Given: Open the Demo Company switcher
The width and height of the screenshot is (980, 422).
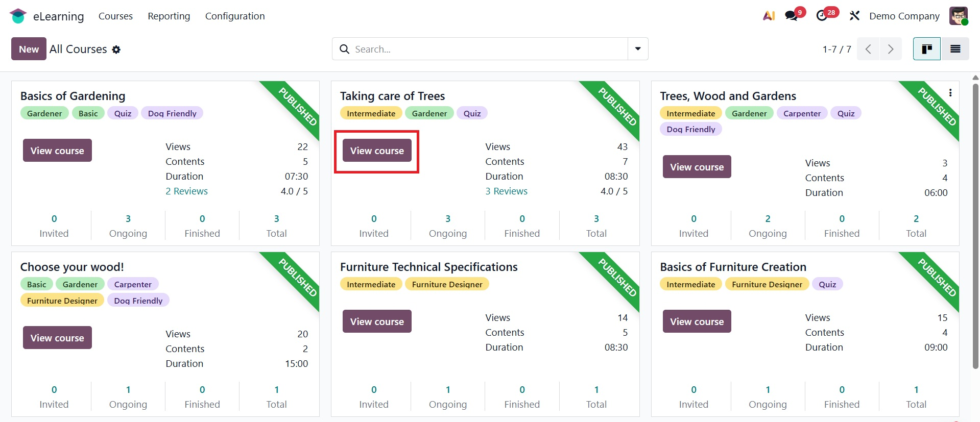Looking at the screenshot, I should click(904, 16).
